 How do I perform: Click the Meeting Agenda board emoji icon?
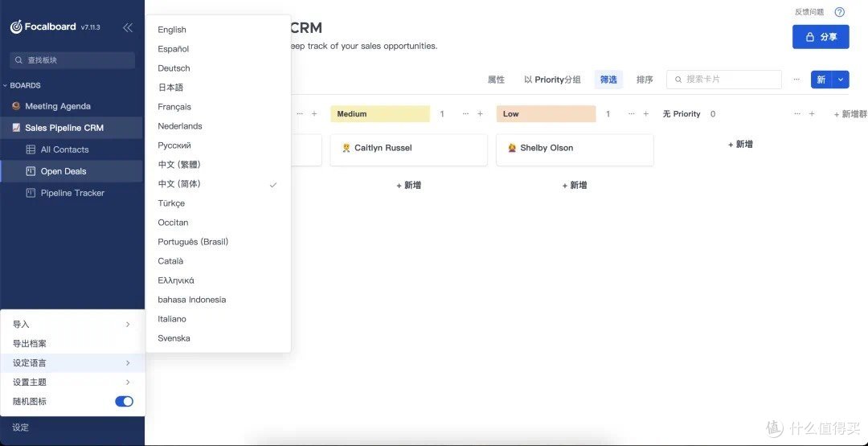click(x=16, y=106)
